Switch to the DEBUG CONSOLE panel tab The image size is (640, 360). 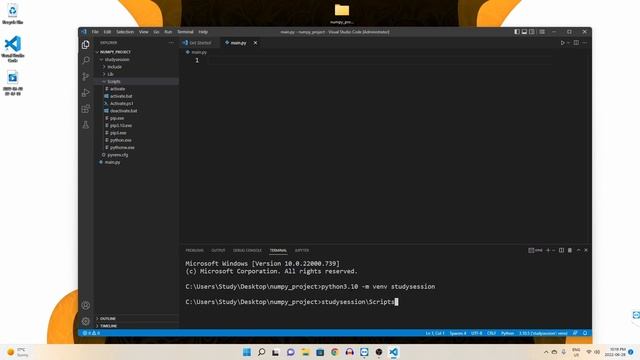coord(247,250)
